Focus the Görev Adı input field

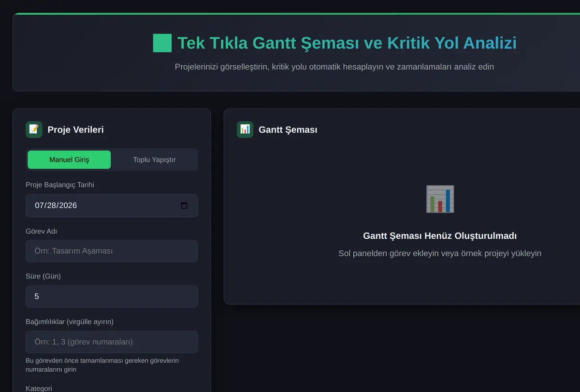pos(112,251)
